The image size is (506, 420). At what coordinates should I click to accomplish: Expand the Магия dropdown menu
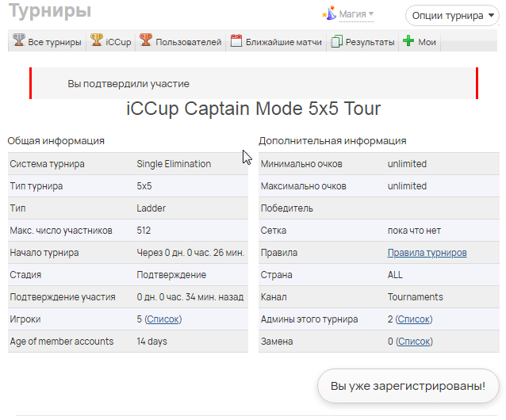pos(356,13)
